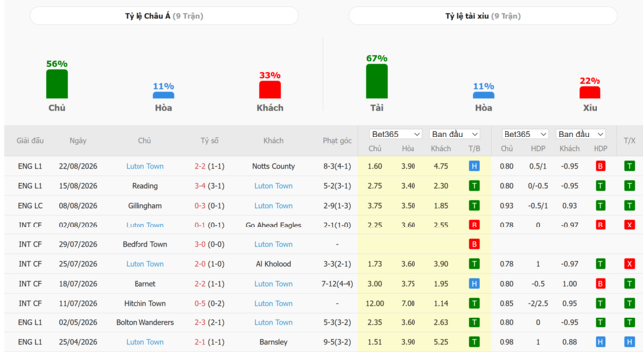Click red X T/X badge in Go Ahead Eagles row
This screenshot has height=364, width=643.
click(x=630, y=226)
